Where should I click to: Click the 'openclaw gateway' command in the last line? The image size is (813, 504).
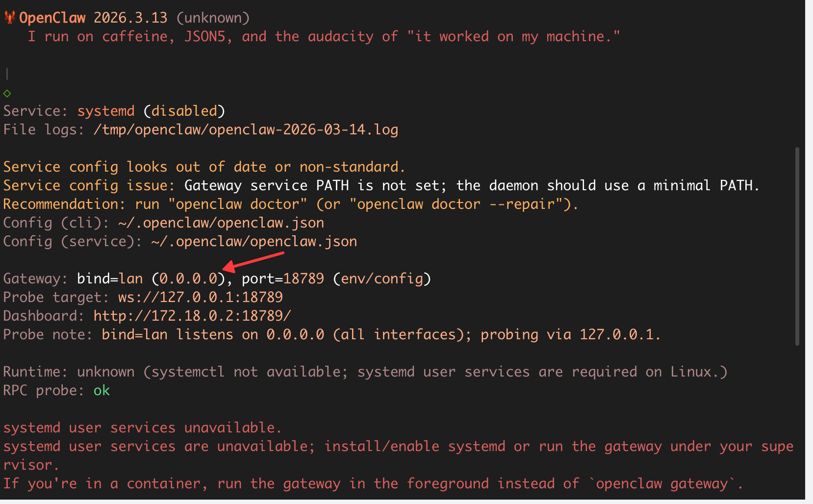point(662,484)
